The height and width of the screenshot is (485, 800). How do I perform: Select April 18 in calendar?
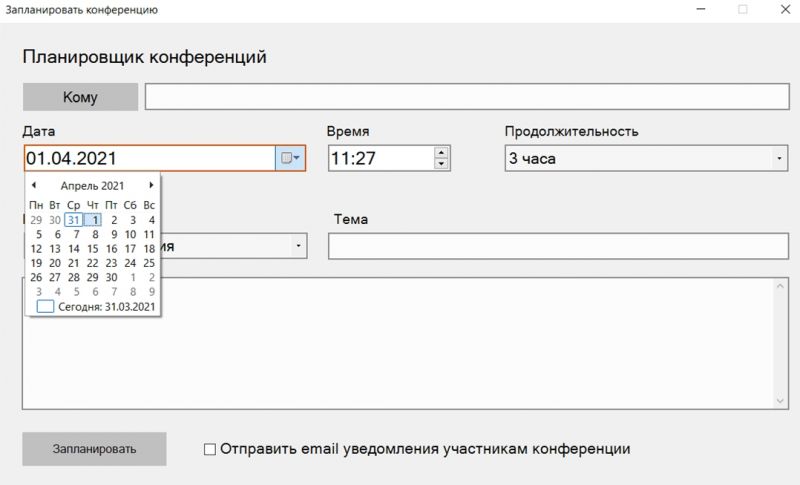(x=149, y=249)
